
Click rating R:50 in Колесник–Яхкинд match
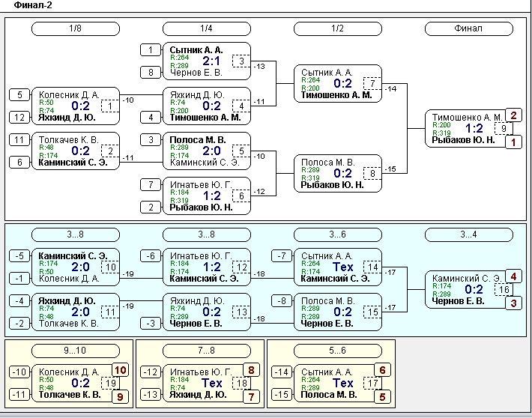tap(46, 103)
